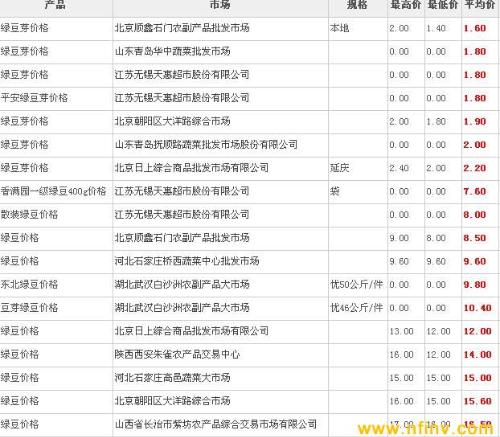The width and height of the screenshot is (500, 437).
Task: Click highest price 9.00 in the 8.50 average row
Action: 399,238
